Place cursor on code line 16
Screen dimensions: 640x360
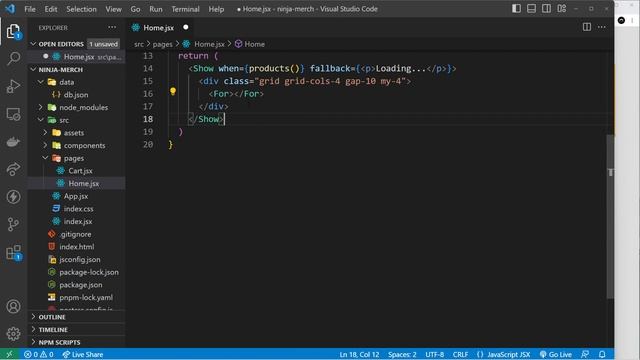[x=236, y=94]
